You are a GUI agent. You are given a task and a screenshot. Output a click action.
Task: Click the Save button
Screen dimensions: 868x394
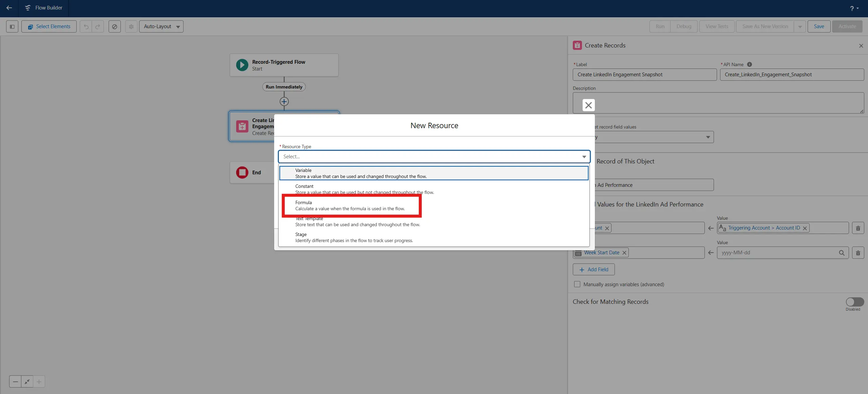click(819, 26)
